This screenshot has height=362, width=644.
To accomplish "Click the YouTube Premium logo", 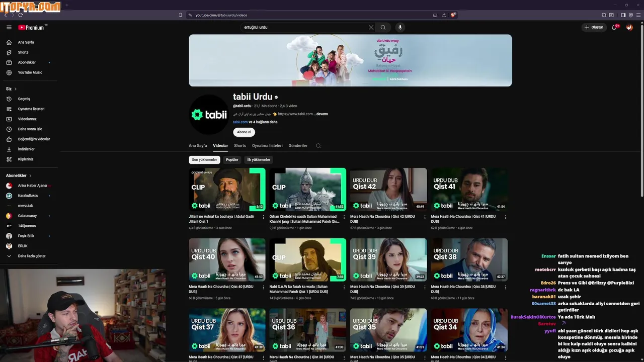I will coord(32,28).
